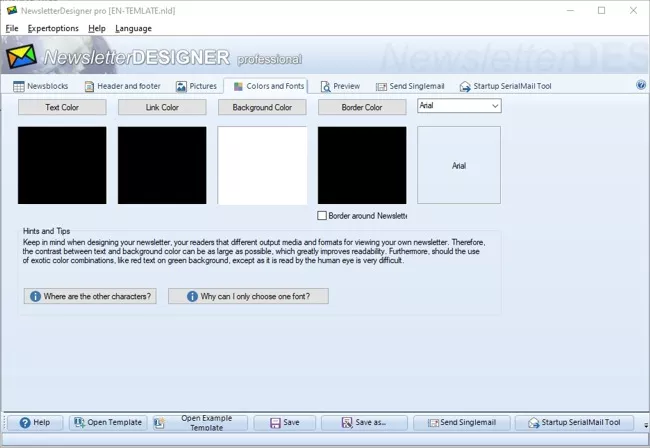Open the Language menu

tap(133, 28)
